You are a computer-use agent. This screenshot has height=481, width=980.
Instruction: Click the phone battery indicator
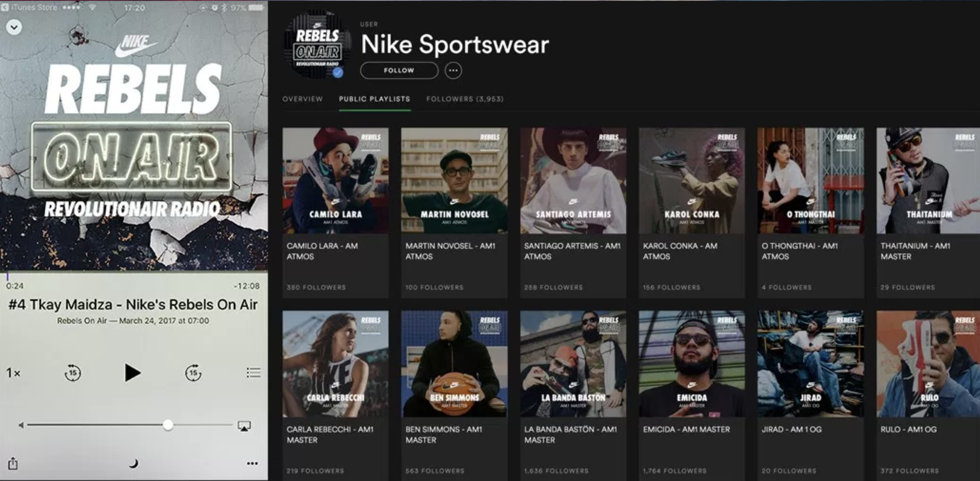coord(255,8)
